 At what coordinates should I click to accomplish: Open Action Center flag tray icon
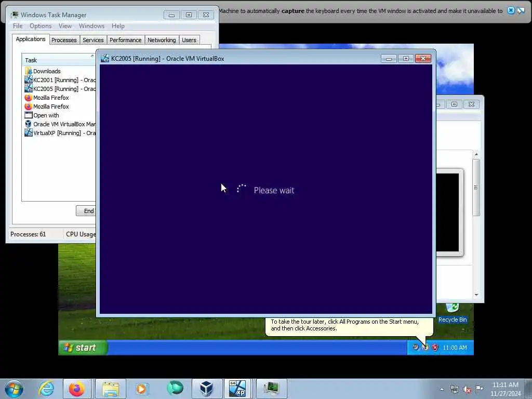(x=479, y=389)
